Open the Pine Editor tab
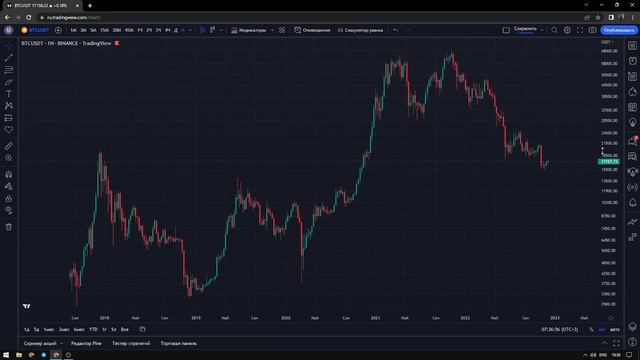The height and width of the screenshot is (360, 640). tap(86, 344)
